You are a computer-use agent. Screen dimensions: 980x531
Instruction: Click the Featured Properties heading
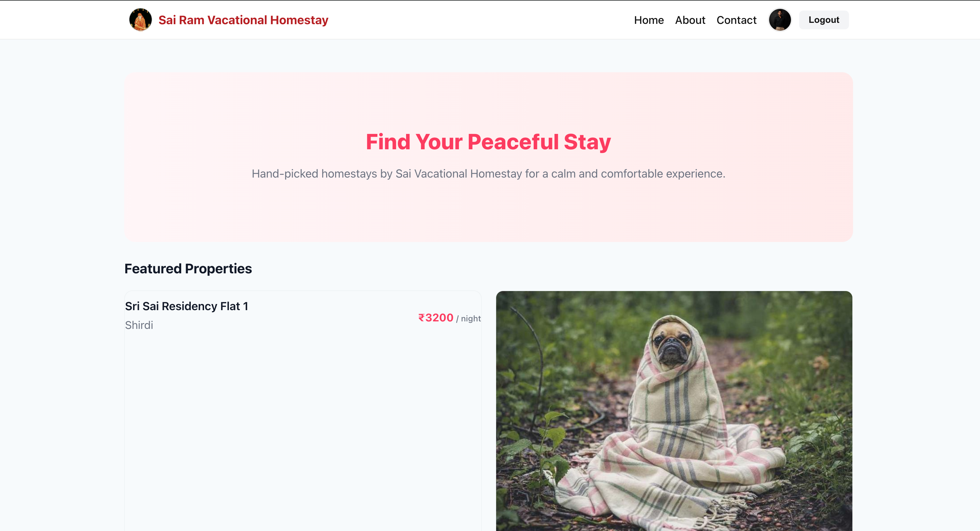point(188,269)
